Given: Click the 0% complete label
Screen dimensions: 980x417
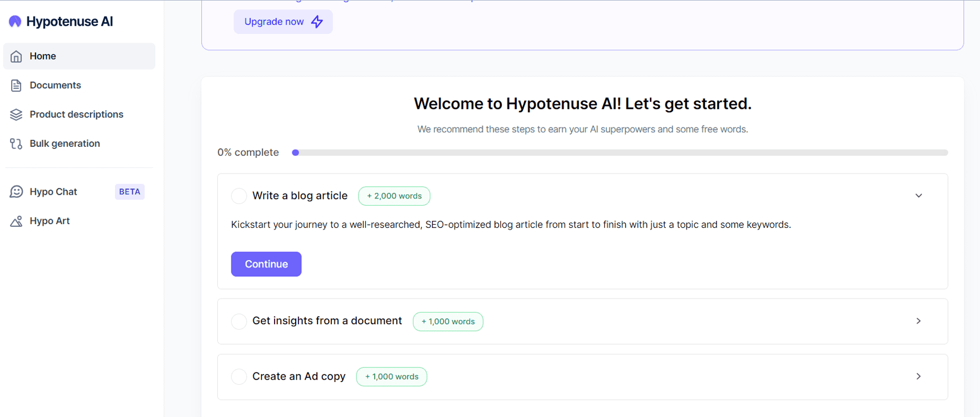Looking at the screenshot, I should pos(248,152).
